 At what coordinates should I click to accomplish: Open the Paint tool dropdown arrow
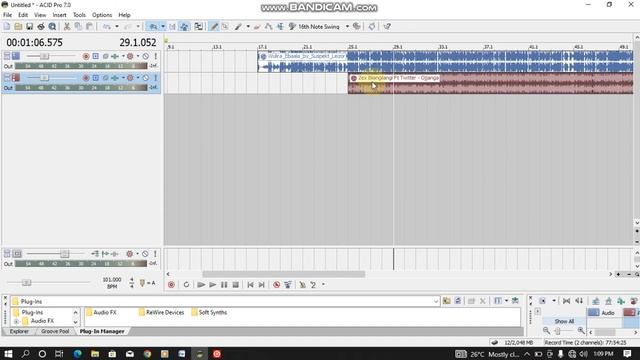tap(248, 27)
